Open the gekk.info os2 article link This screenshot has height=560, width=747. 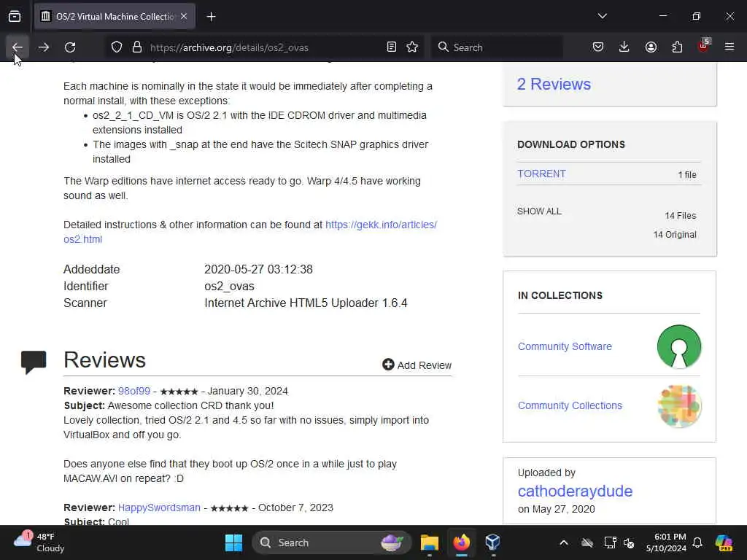[x=250, y=232]
